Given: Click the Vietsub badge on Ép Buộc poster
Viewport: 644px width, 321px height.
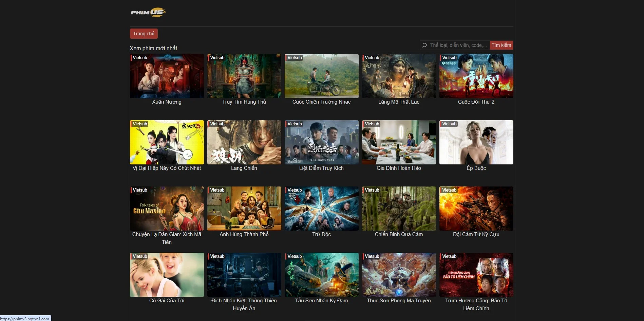Looking at the screenshot, I should click(449, 124).
